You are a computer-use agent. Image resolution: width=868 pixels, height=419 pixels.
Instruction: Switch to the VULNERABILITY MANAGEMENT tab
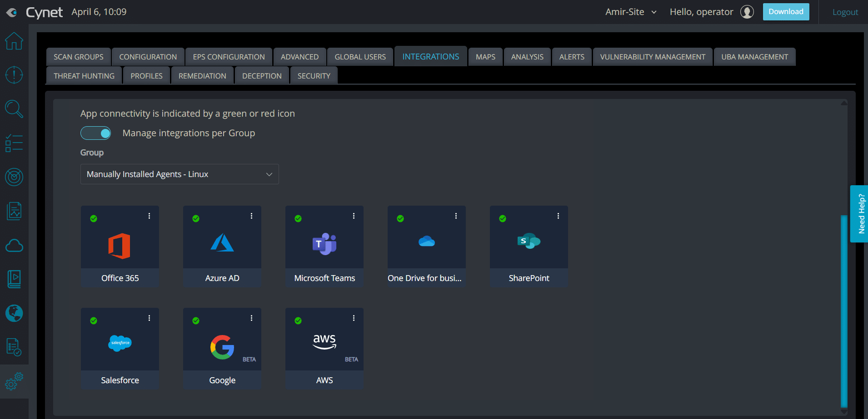coord(653,57)
